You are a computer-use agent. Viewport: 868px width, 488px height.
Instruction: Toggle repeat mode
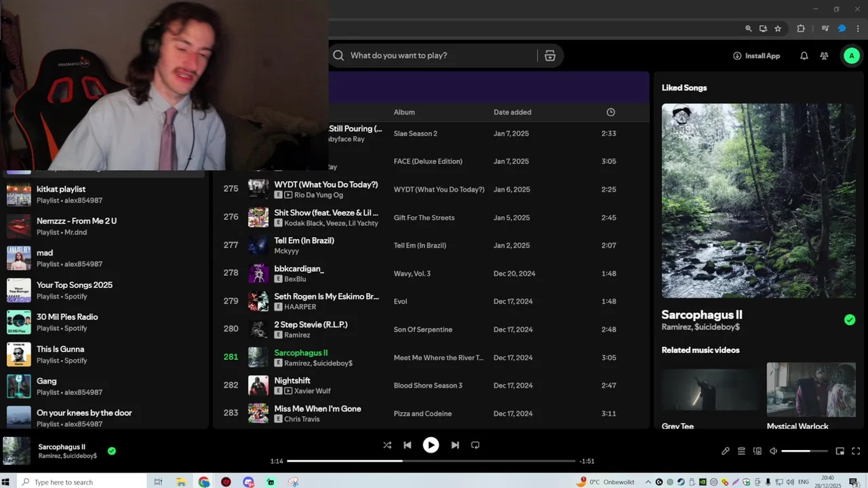click(x=475, y=445)
